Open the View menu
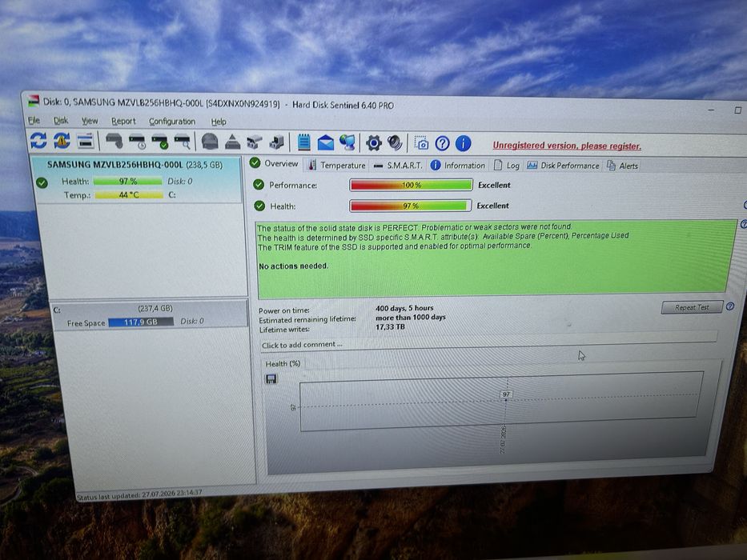This screenshot has width=747, height=560. click(90, 121)
